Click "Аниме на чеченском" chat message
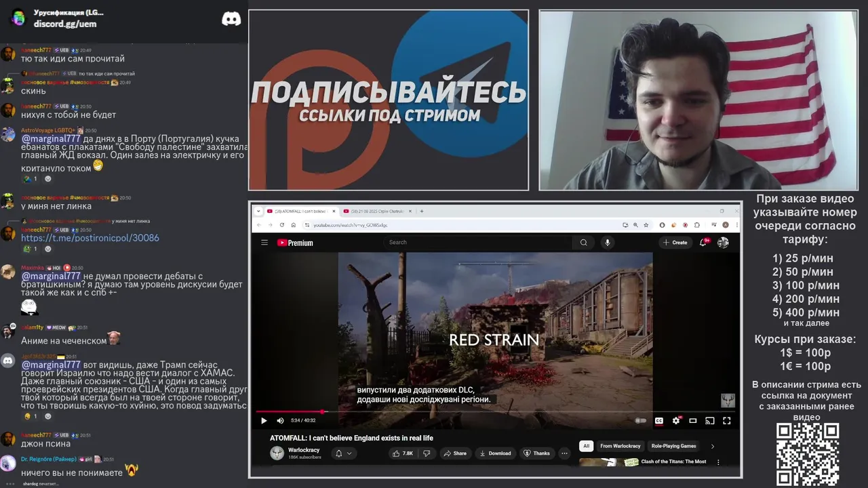This screenshot has width=868, height=488. [x=64, y=341]
